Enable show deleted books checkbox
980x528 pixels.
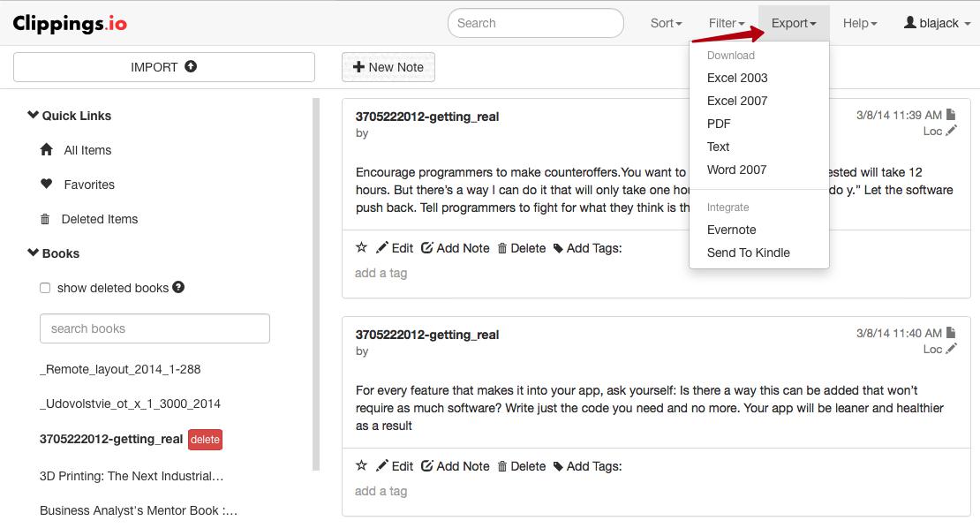point(45,288)
